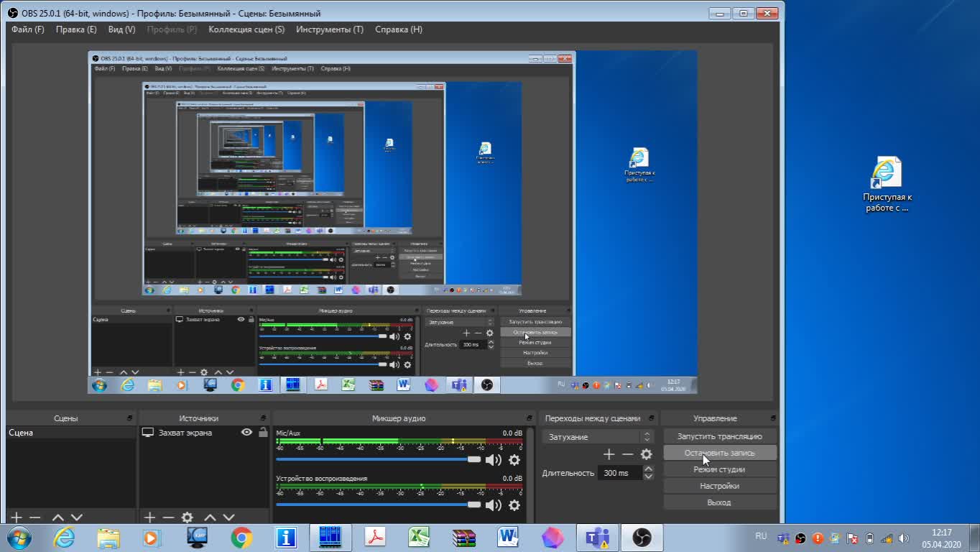Add a new source with plus icon
Viewport: 980px width, 552px height.
coord(149,517)
